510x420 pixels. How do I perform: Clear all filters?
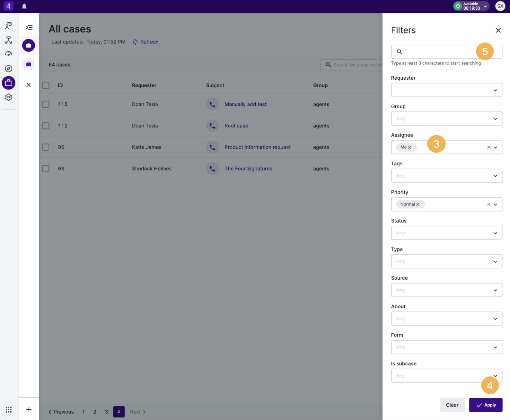point(452,405)
